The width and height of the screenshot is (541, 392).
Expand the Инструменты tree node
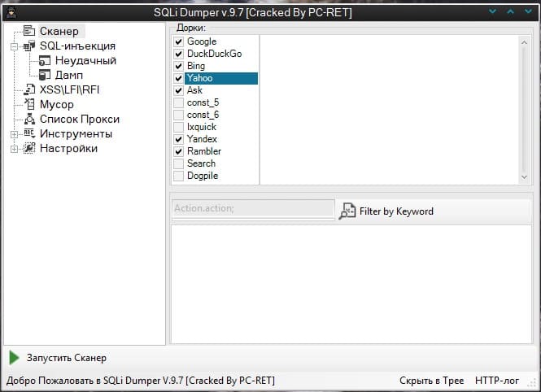tap(14, 134)
